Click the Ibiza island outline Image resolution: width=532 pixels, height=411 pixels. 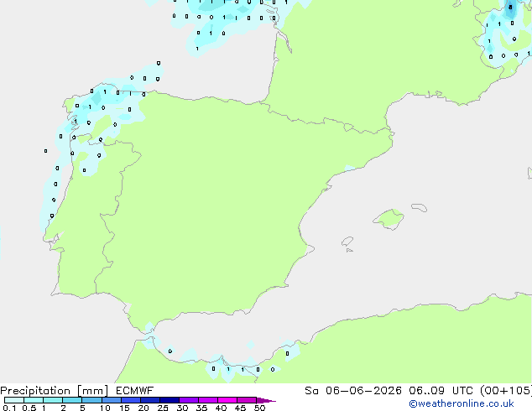[347, 242]
